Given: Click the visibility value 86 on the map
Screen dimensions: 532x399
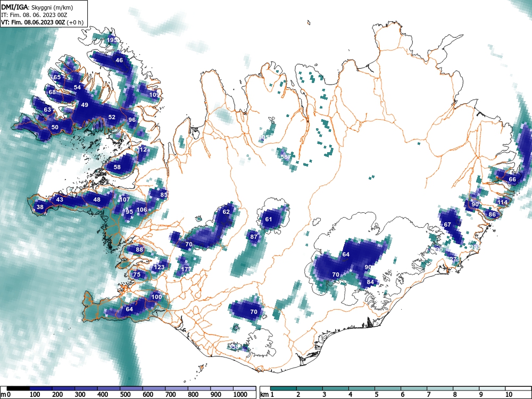Looking at the screenshot, I should pyautogui.click(x=492, y=214).
